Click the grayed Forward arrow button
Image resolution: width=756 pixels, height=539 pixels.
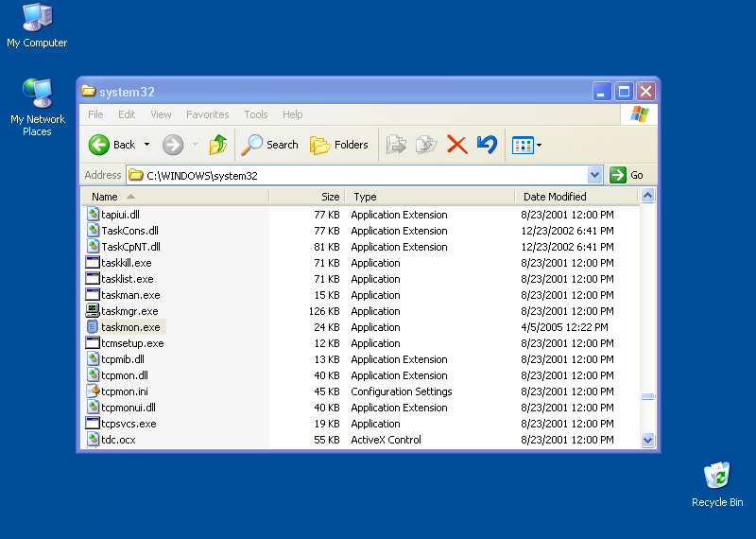click(x=173, y=145)
